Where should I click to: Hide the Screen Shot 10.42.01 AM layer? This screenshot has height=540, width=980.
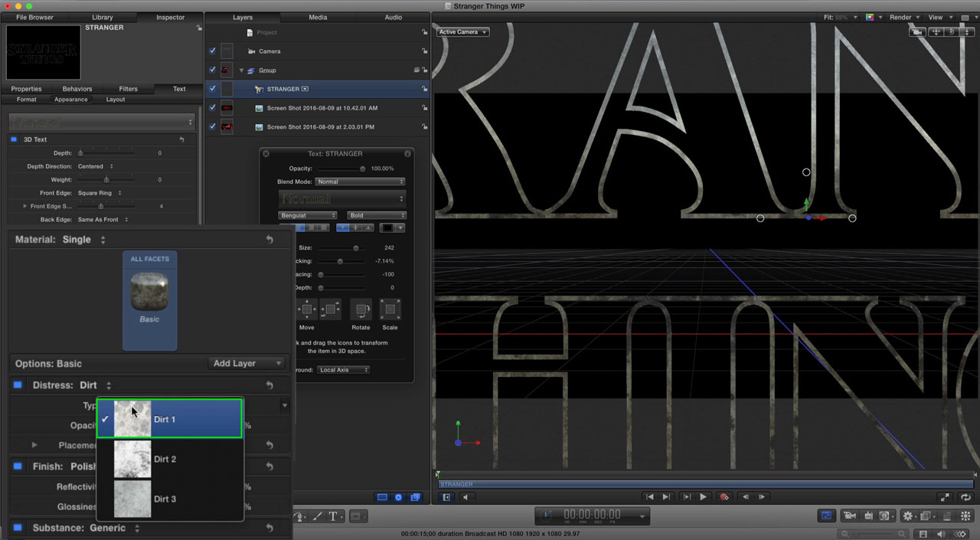point(212,108)
